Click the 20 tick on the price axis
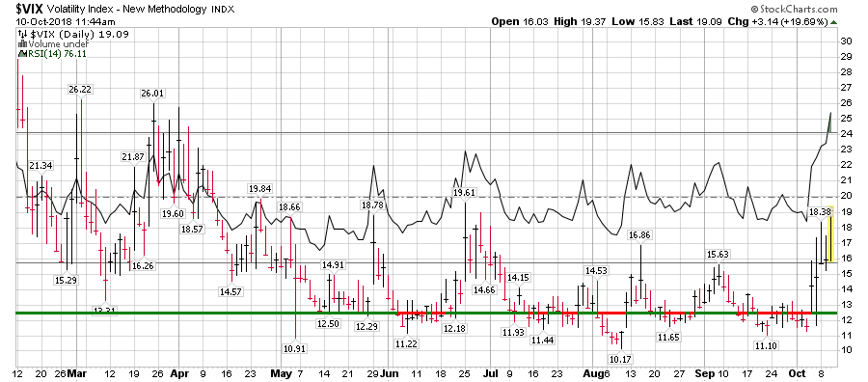Viewport: 868px width, 382px height. tap(847, 196)
